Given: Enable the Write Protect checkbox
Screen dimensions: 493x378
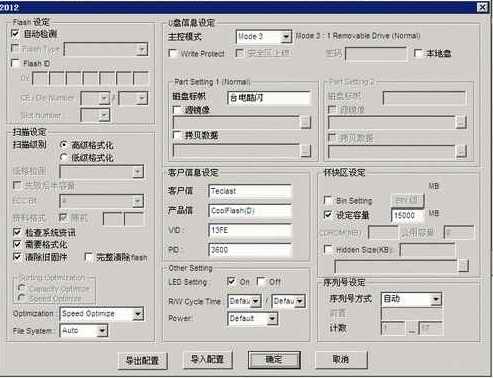Looking at the screenshot, I should pos(173,53).
